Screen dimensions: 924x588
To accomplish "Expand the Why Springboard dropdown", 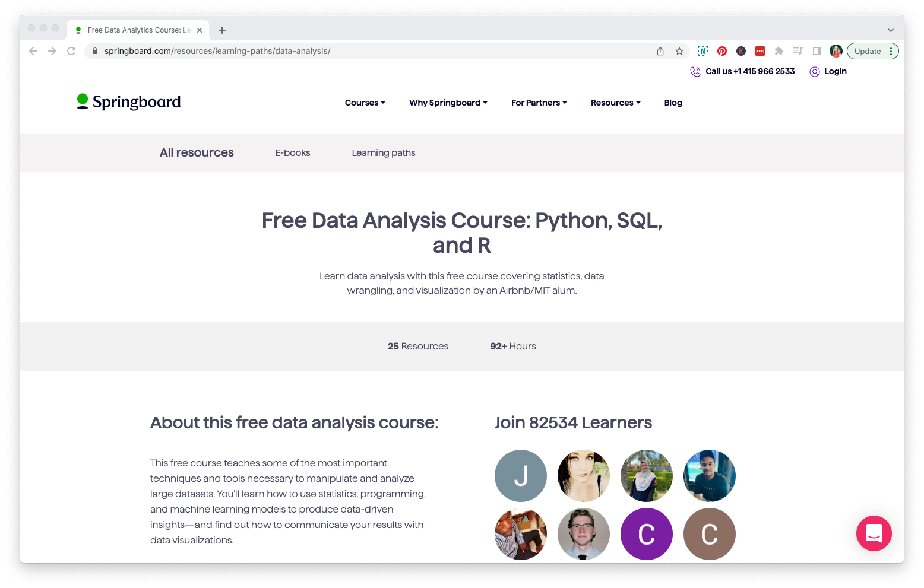I will point(448,103).
